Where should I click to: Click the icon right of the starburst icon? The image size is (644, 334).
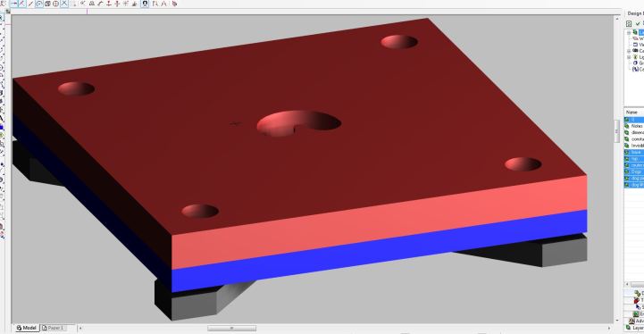tap(134, 4)
